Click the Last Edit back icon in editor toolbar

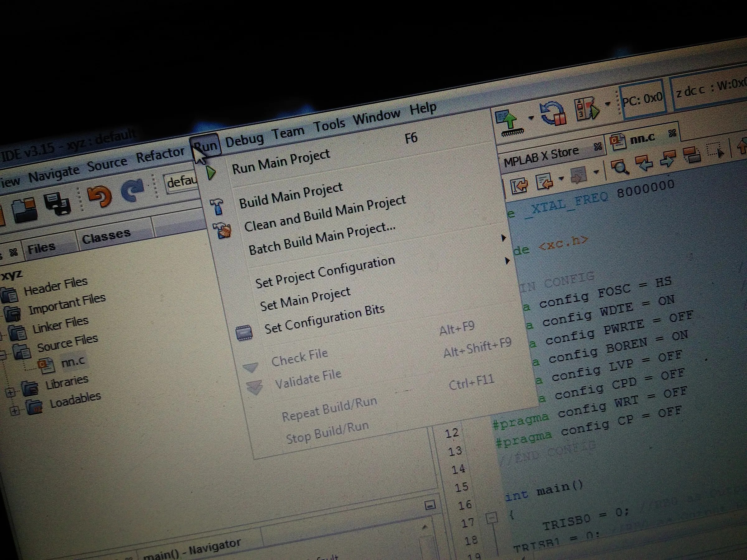[519, 186]
